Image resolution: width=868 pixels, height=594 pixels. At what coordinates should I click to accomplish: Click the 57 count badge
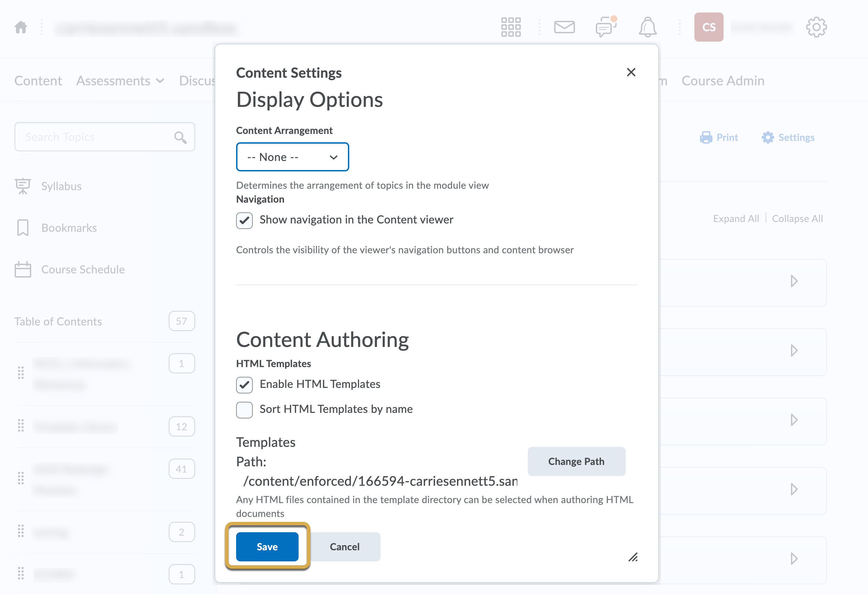click(182, 321)
